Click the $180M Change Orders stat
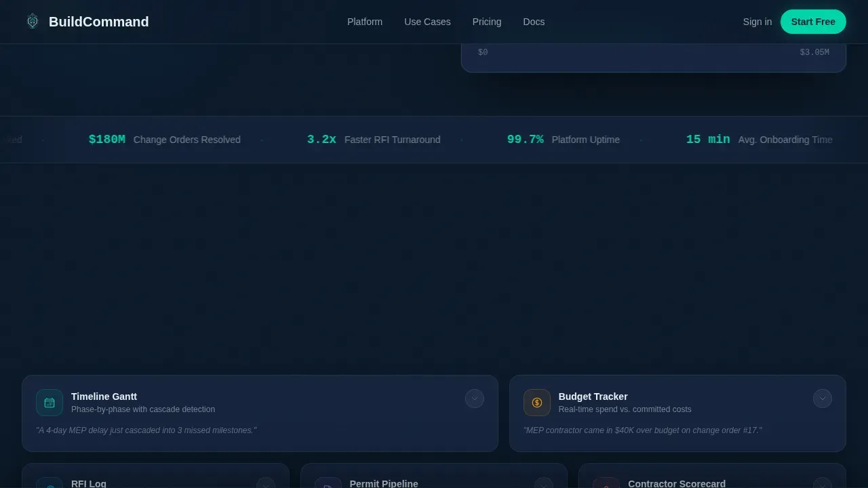This screenshot has width=868, height=488. click(x=165, y=140)
